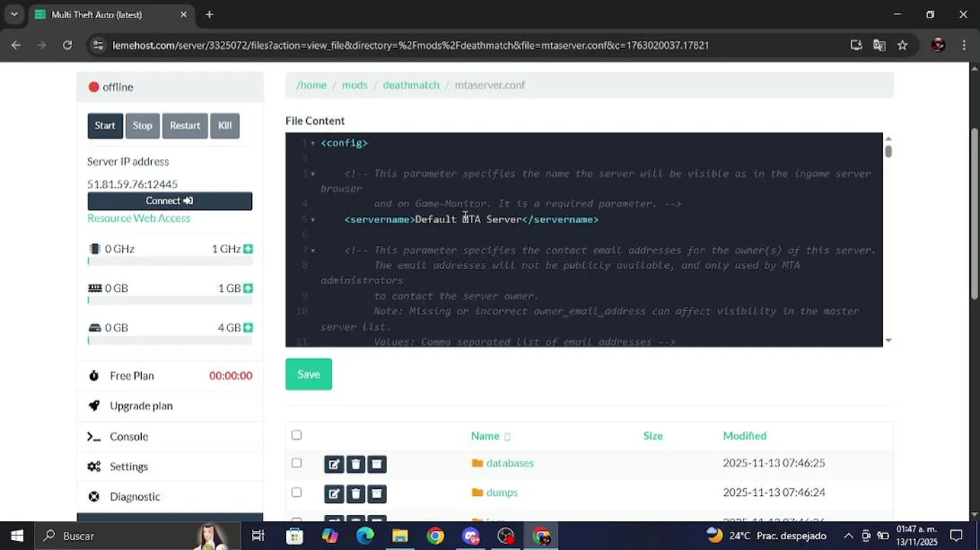Screen dimensions: 980x550
Task: Collapse code fold arrow on line 5
Action: coord(313,220)
